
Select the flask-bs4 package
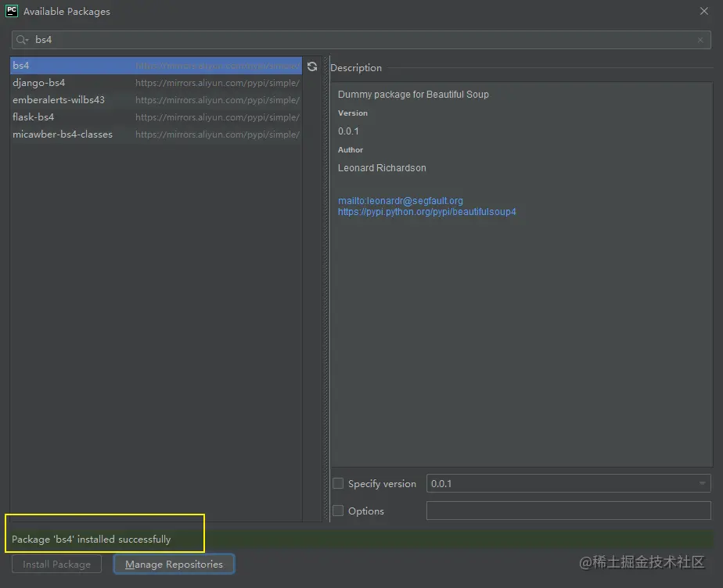pos(34,117)
